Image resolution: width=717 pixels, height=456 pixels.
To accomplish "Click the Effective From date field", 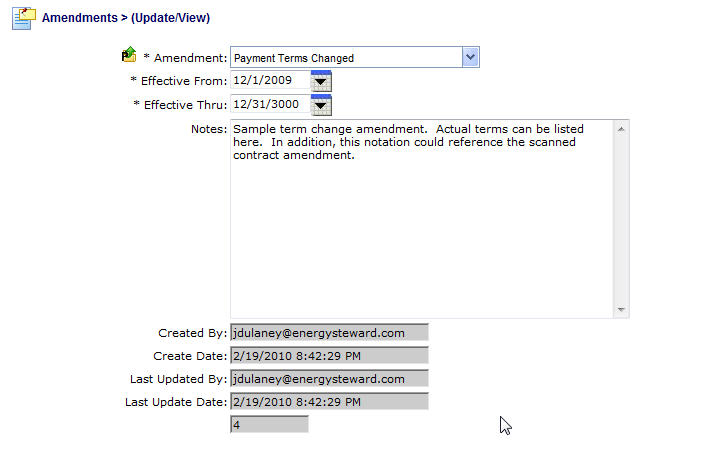I will coord(270,81).
